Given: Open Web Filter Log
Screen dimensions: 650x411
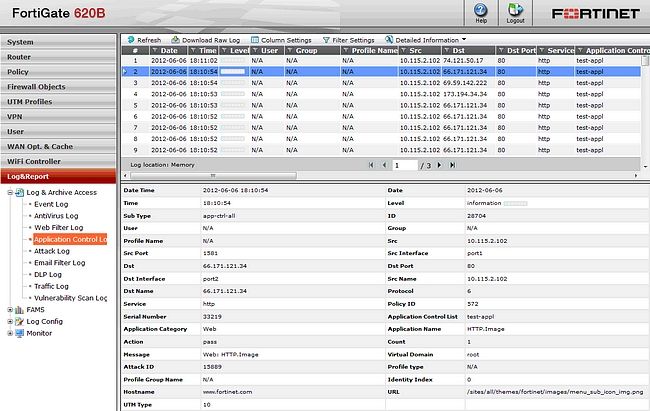Looking at the screenshot, I should coord(58,227).
